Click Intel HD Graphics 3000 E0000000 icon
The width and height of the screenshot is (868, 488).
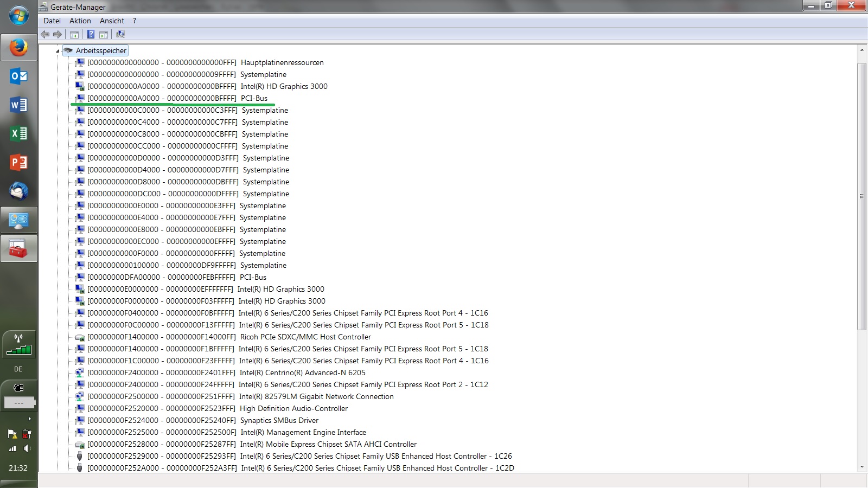(x=79, y=289)
